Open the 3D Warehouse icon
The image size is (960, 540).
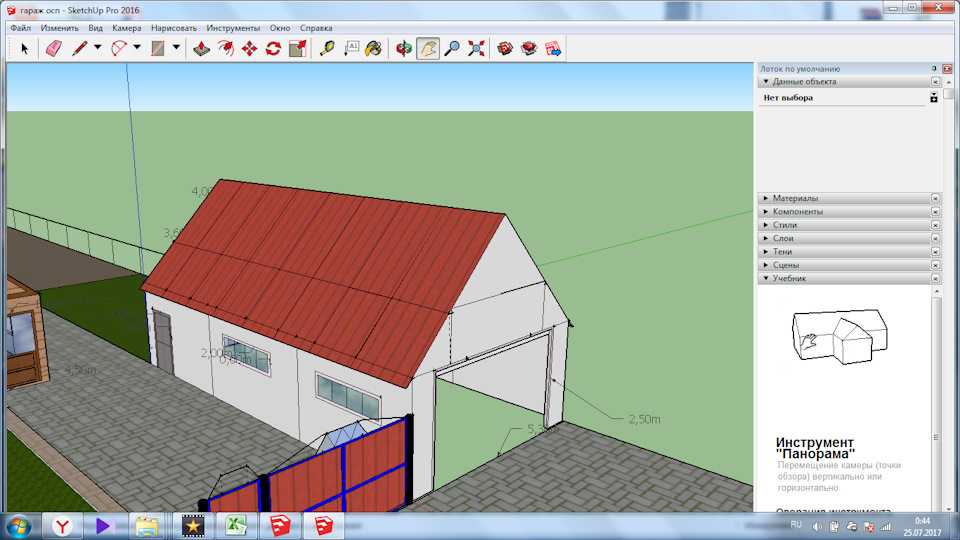[x=505, y=48]
